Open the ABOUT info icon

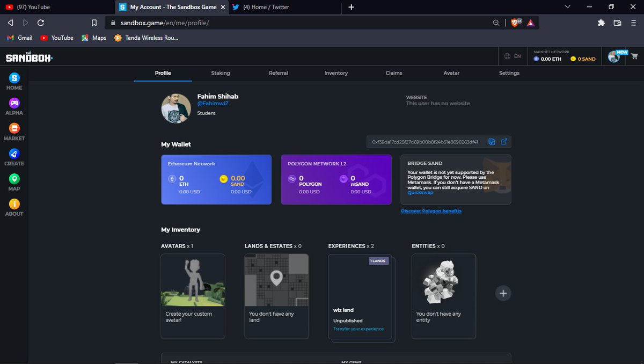(14, 203)
